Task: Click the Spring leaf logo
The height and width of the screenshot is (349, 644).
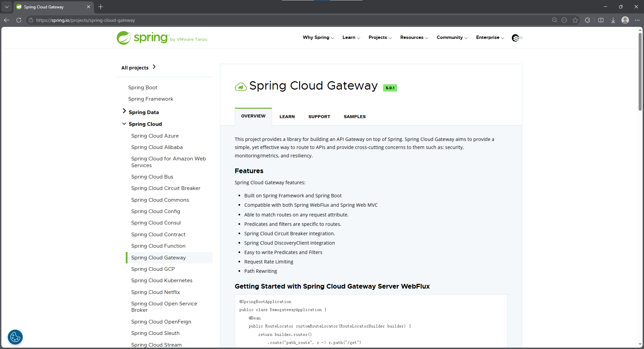Action: click(124, 38)
